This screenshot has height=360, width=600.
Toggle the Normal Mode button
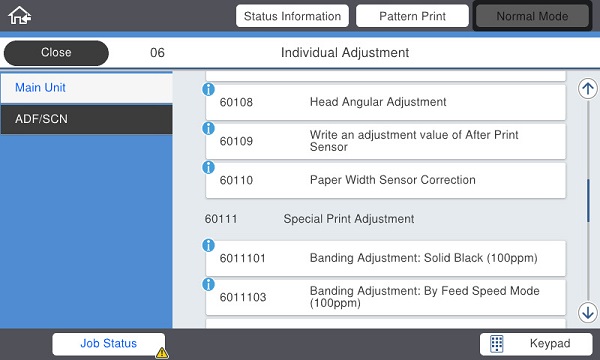pos(532,16)
